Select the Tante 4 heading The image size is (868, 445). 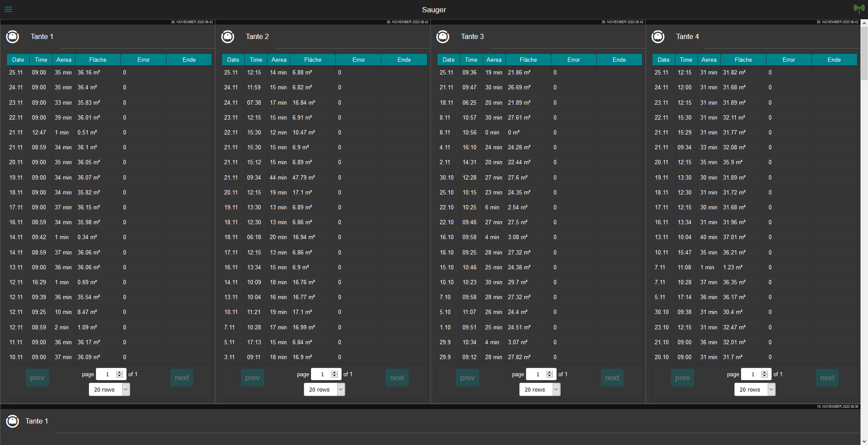[x=687, y=37]
